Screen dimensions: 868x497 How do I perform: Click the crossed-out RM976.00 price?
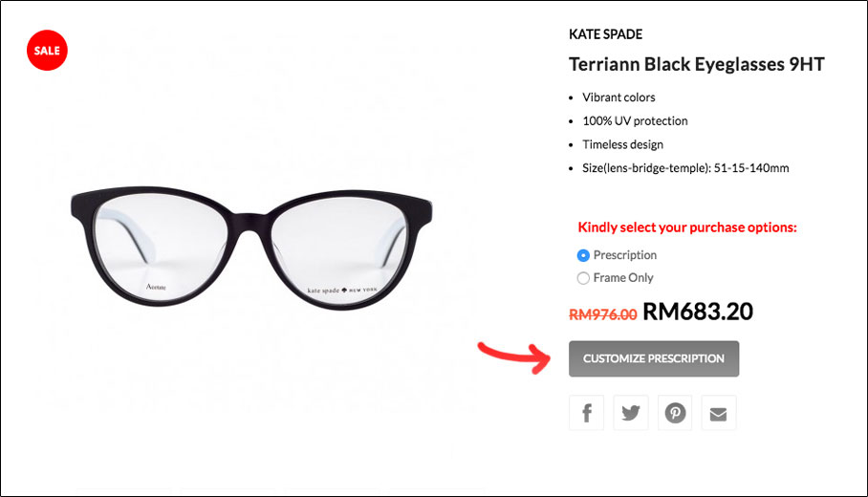pyautogui.click(x=603, y=314)
